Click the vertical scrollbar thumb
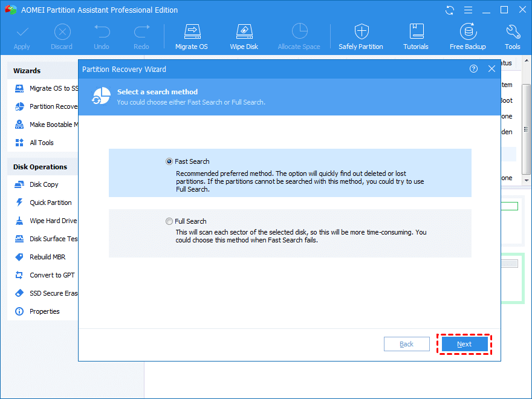This screenshot has width=532, height=399. pos(527,129)
